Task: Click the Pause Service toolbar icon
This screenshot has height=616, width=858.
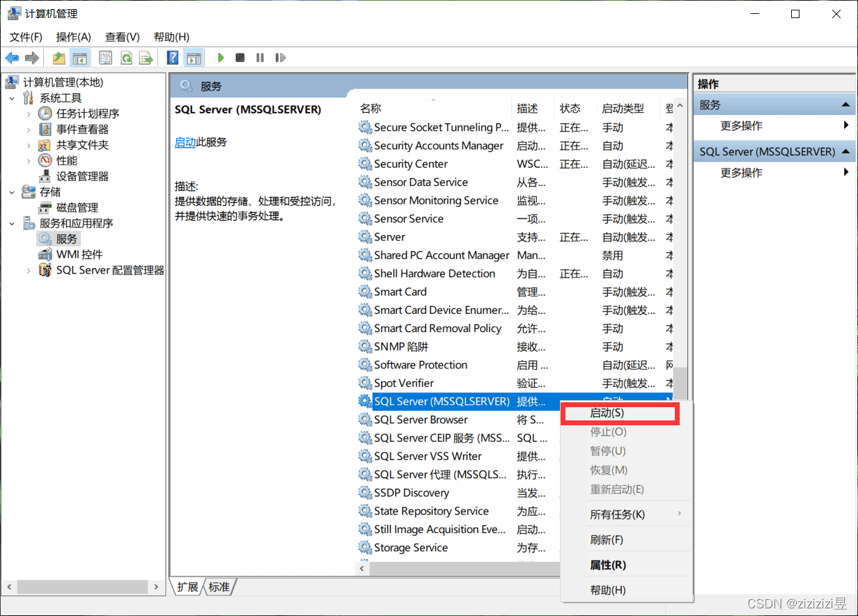Action: pyautogui.click(x=260, y=58)
